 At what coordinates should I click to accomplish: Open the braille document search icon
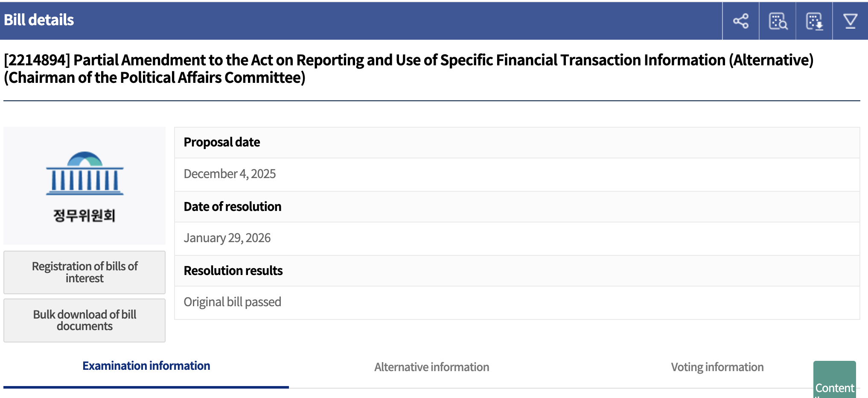coord(778,21)
